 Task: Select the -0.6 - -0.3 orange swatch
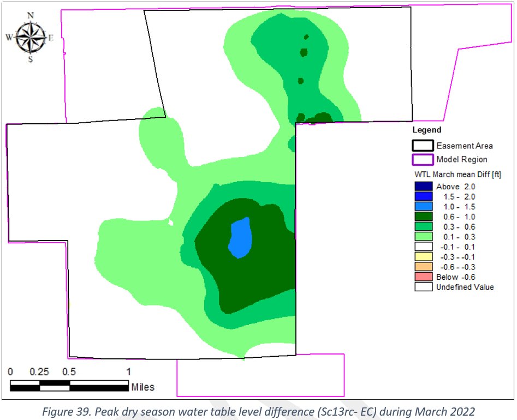pos(423,267)
